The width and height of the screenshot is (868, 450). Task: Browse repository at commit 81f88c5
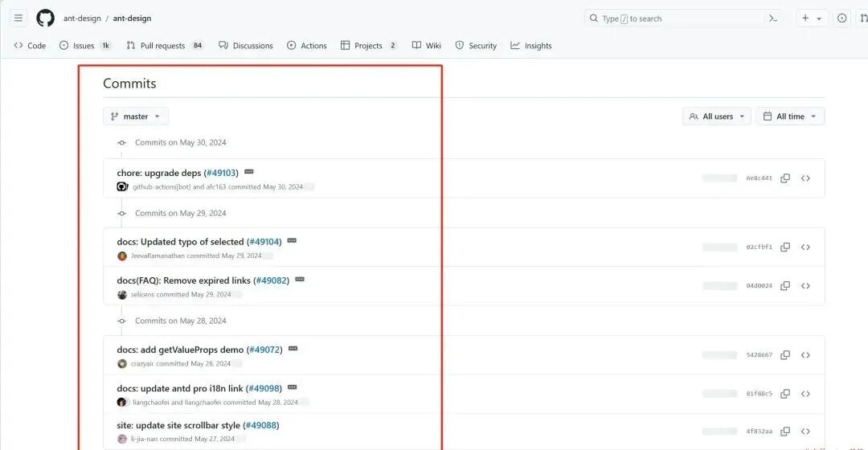point(805,394)
